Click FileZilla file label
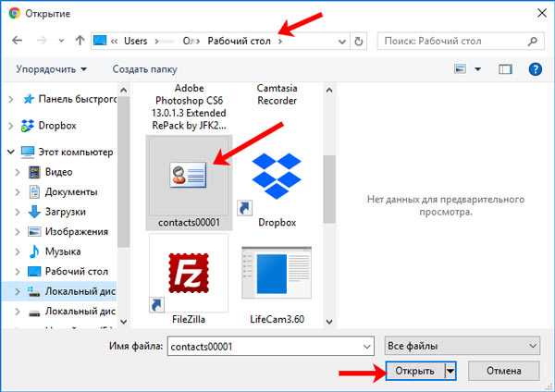Image resolution: width=555 pixels, height=392 pixels. pyautogui.click(x=189, y=320)
